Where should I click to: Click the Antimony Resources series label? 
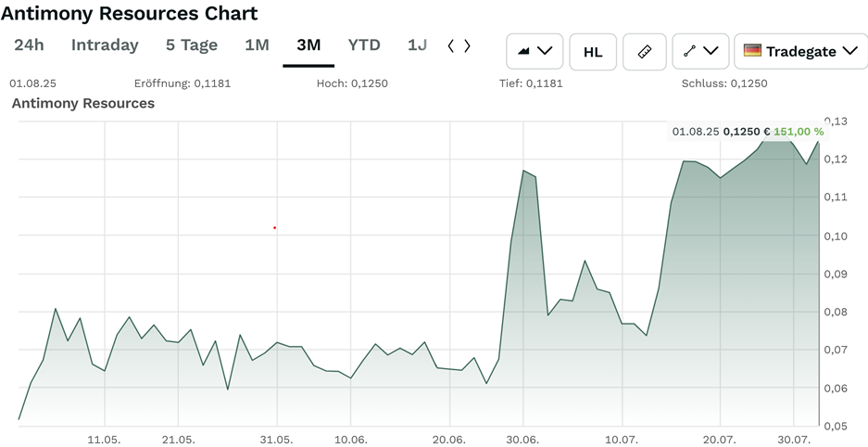(83, 103)
